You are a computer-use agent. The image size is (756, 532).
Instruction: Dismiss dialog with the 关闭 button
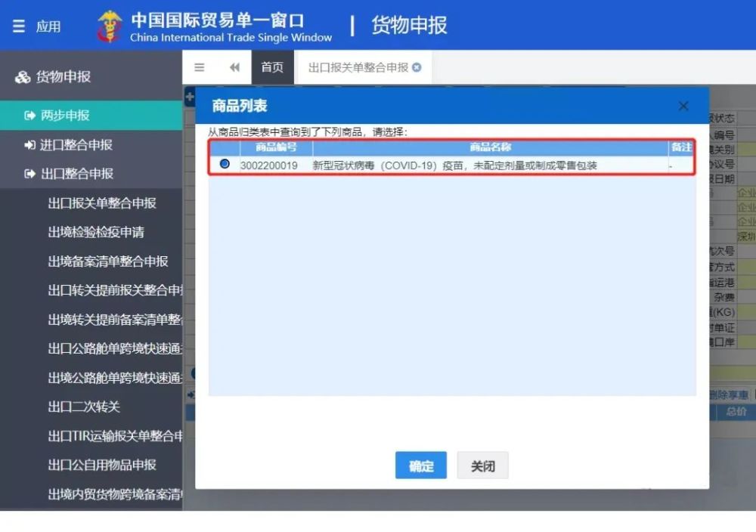click(x=482, y=466)
